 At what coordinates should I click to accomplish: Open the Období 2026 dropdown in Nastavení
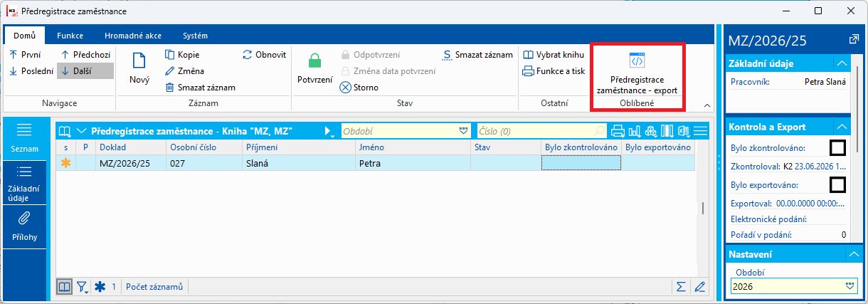click(x=848, y=286)
